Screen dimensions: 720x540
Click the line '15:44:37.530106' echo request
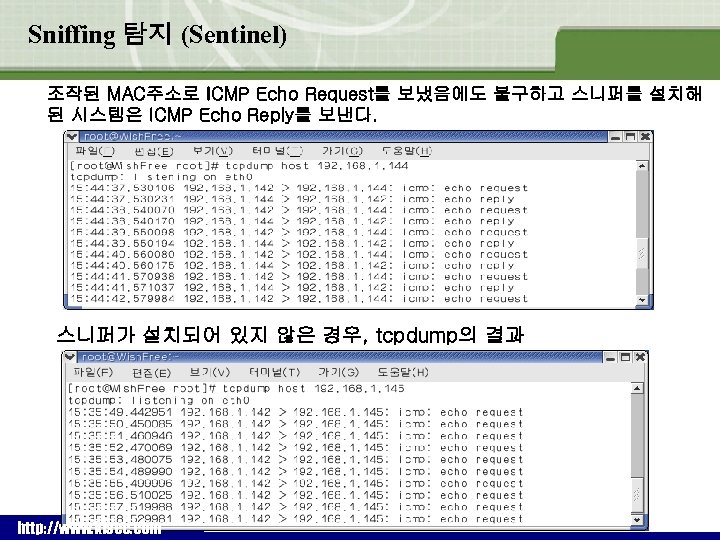coord(299,188)
